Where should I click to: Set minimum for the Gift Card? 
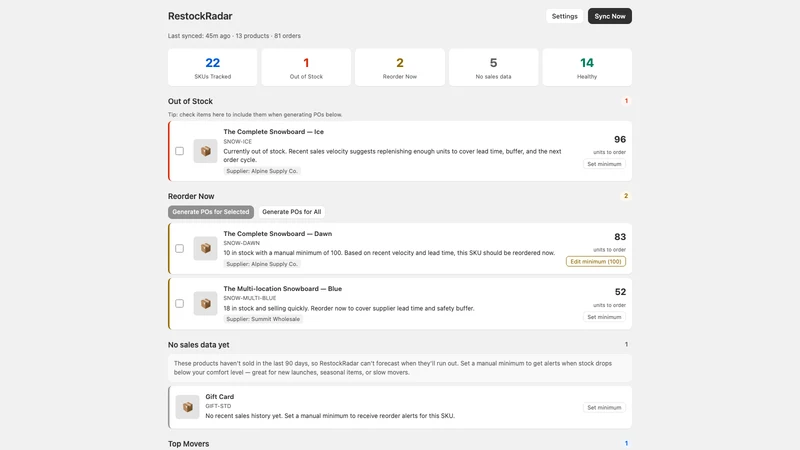604,408
